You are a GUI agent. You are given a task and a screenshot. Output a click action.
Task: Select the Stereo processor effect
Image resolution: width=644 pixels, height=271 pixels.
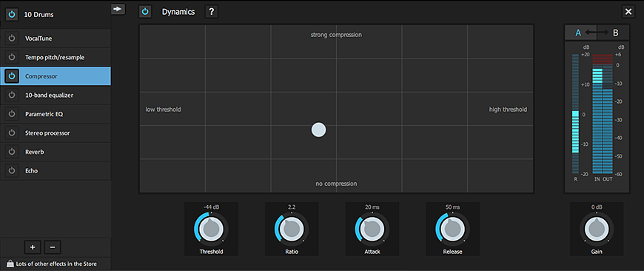click(x=56, y=133)
